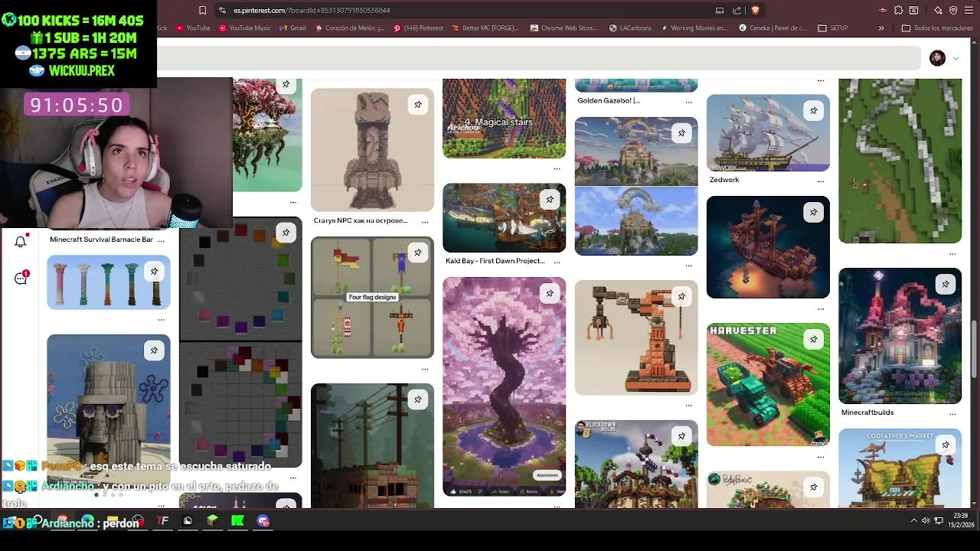Open the YouTube bookmark
Viewport: 980px width, 551px height.
coord(193,28)
